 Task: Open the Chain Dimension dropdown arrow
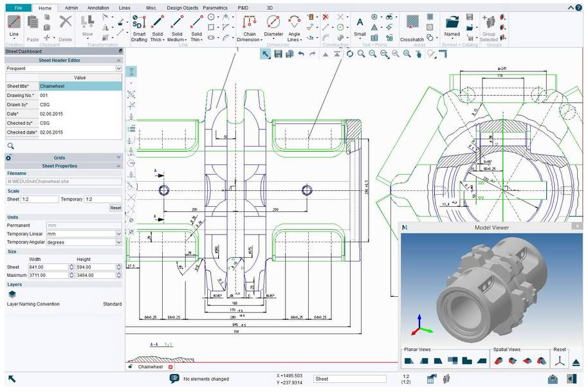tap(261, 40)
